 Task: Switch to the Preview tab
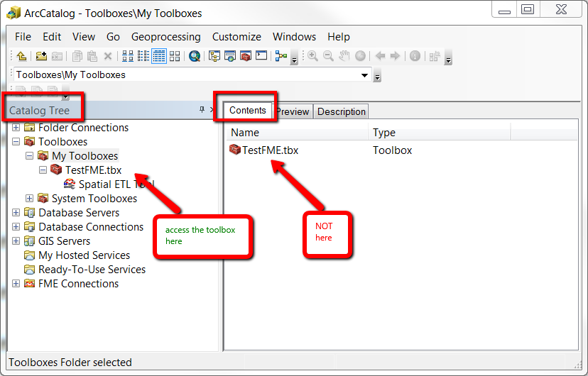pos(293,111)
